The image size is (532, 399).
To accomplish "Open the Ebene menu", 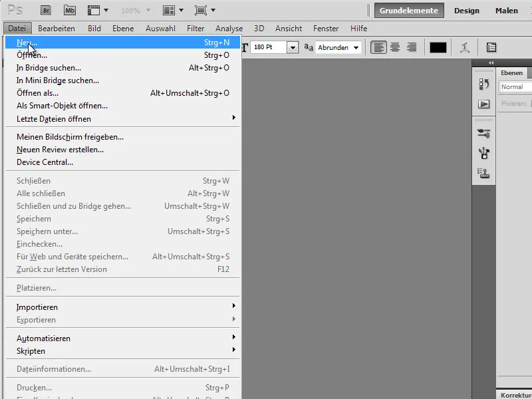I will [123, 29].
